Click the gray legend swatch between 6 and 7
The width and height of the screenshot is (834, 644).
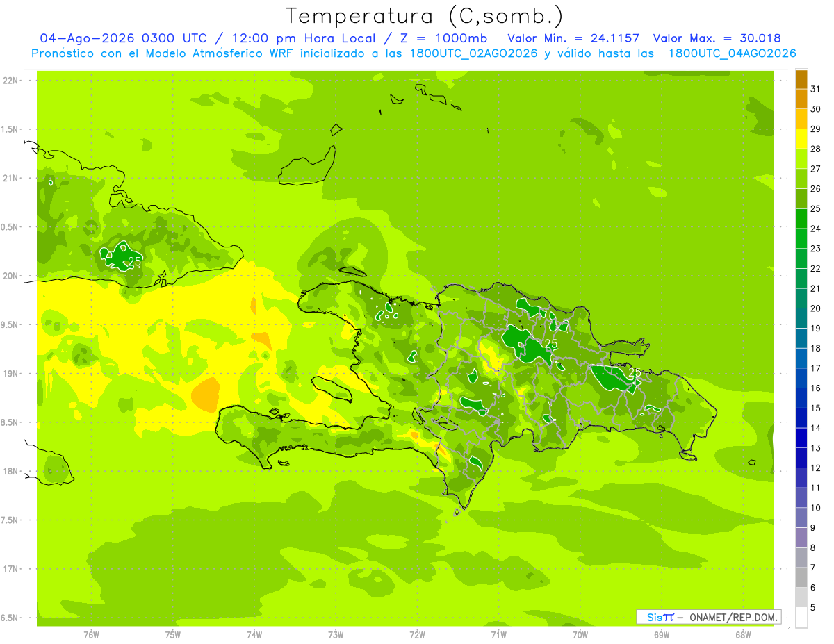coord(801,577)
